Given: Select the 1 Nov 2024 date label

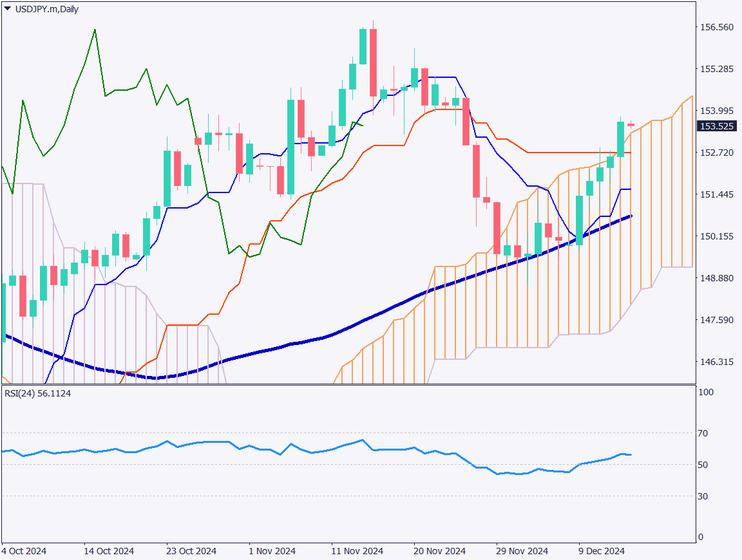Looking at the screenshot, I should [273, 552].
